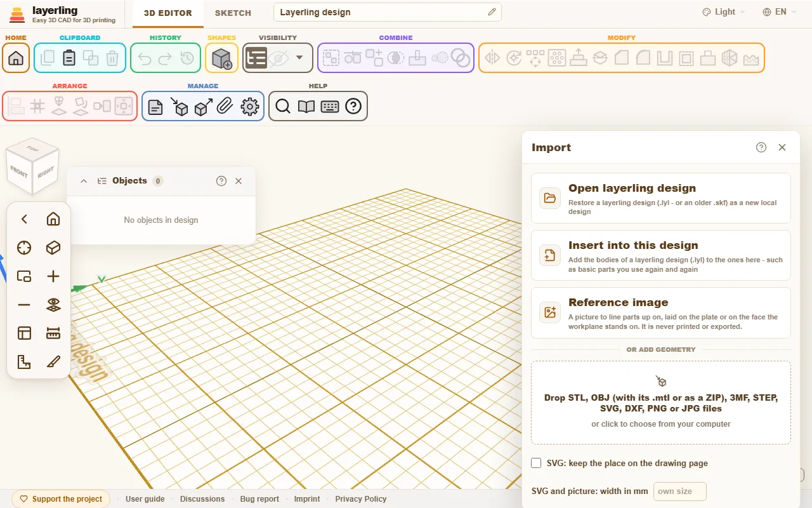Click the file drop zone to choose files

(x=661, y=403)
